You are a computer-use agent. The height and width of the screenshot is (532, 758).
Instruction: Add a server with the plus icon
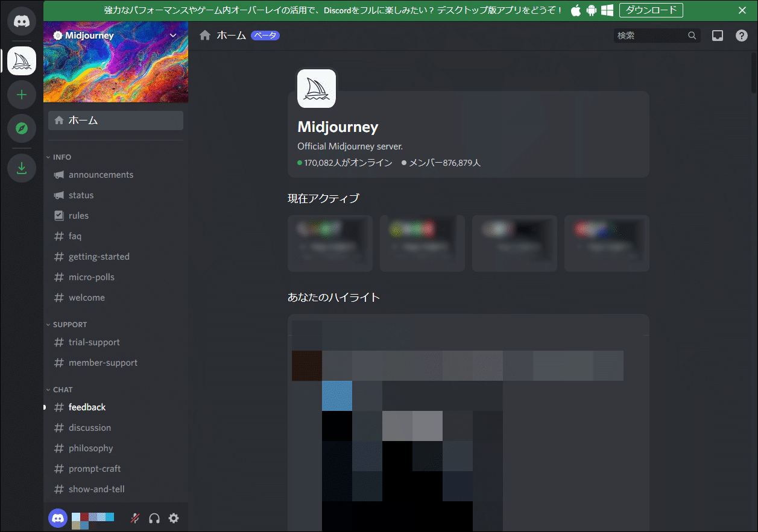pos(22,95)
